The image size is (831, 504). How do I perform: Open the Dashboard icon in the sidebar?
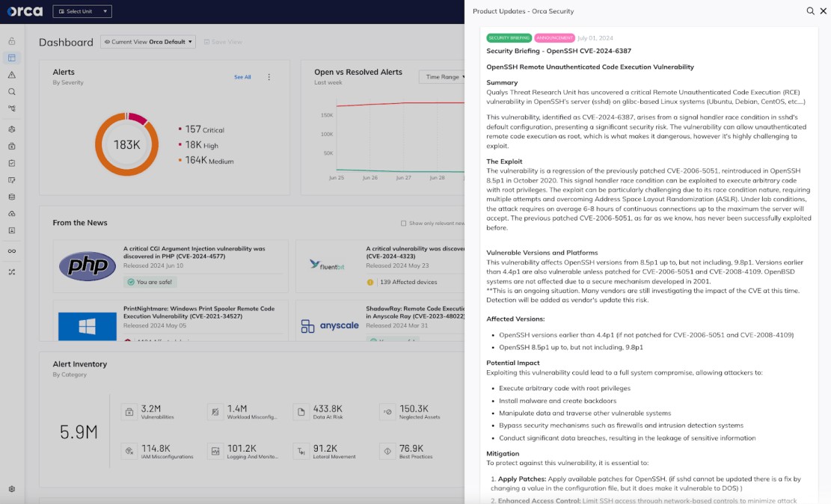(11, 58)
